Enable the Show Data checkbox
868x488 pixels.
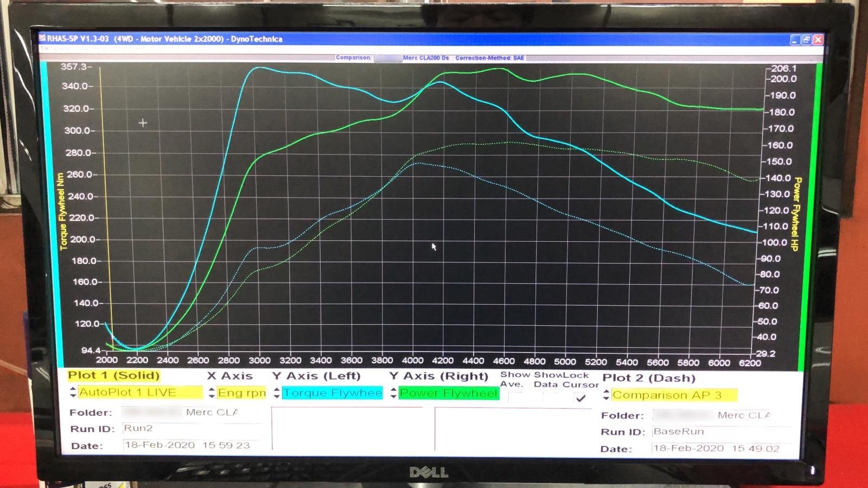550,397
